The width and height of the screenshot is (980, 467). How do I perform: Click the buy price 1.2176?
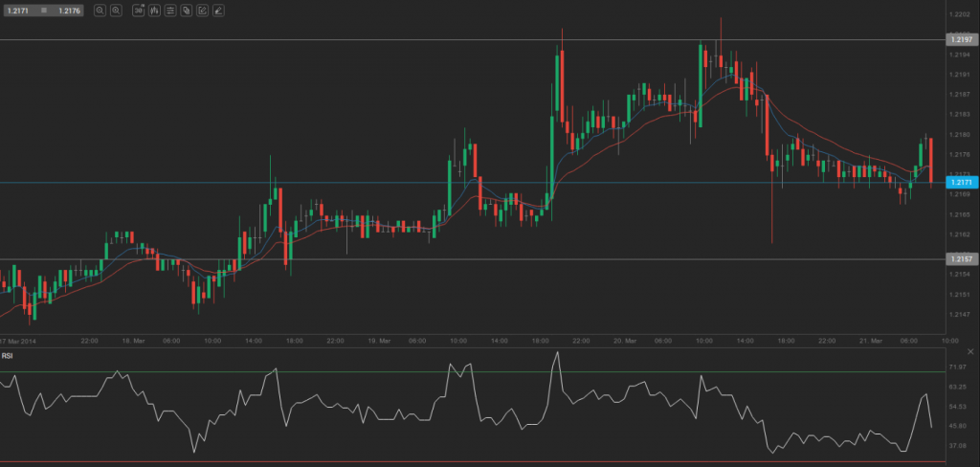click(x=69, y=11)
